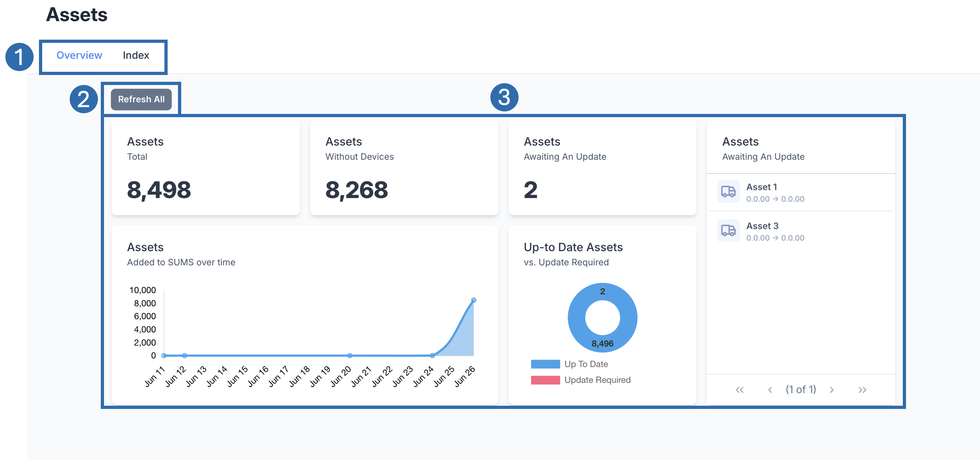This screenshot has height=460, width=980.
Task: Click the blue donut chart segment
Action: coord(577,317)
